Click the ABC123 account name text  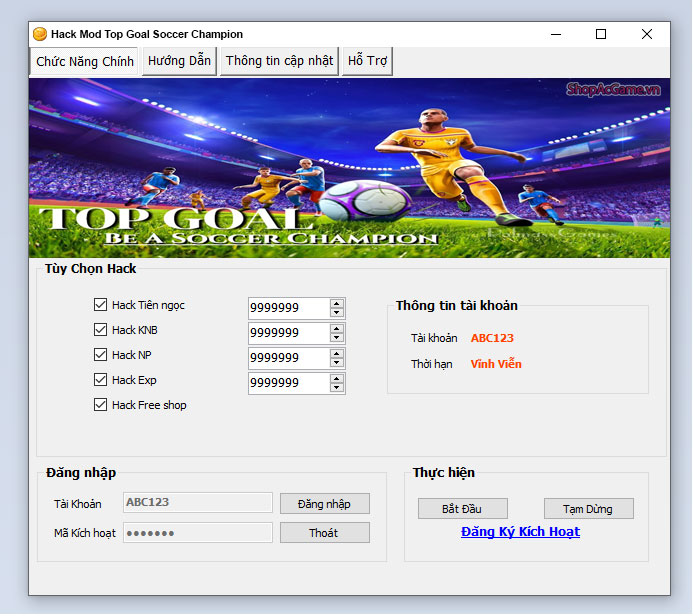492,338
